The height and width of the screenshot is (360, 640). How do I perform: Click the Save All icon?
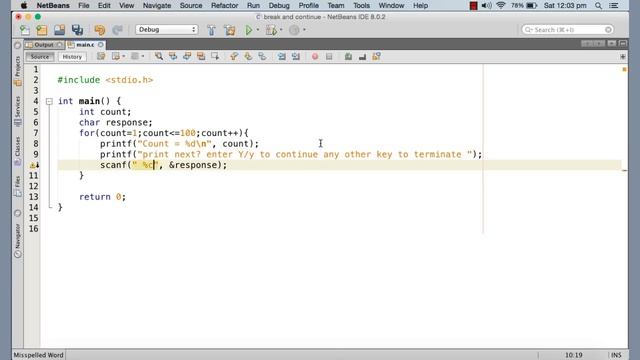point(77,30)
